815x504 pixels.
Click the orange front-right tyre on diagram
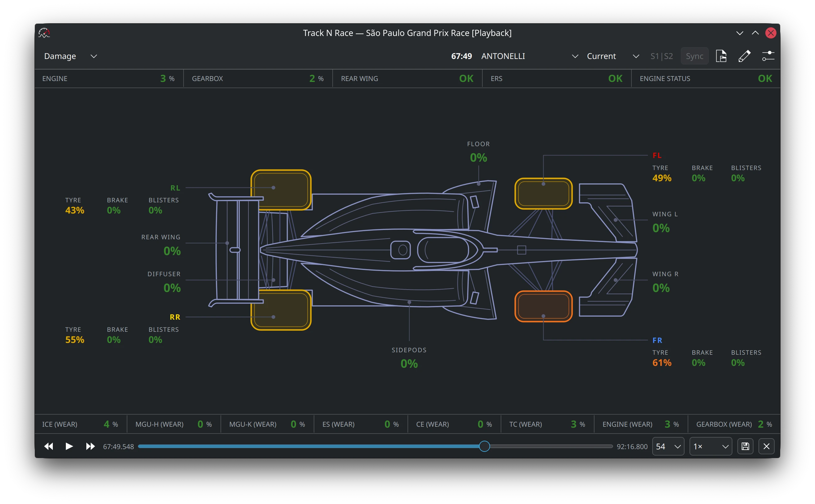click(544, 306)
